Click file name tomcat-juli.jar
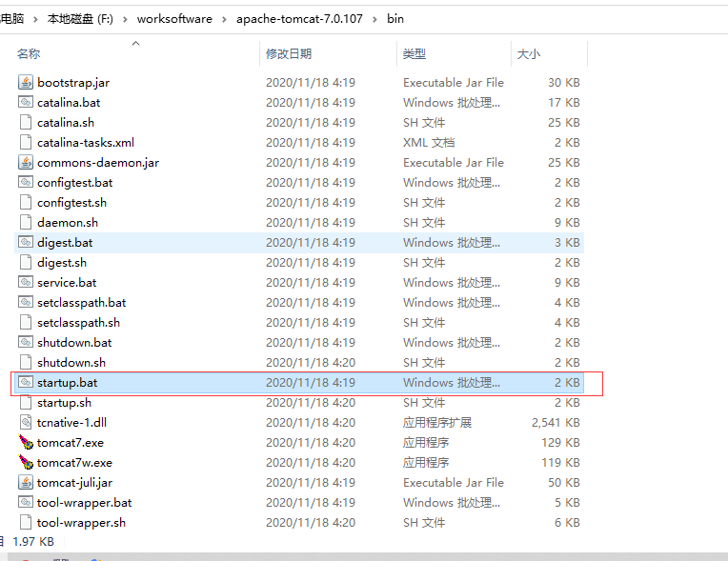 click(x=74, y=483)
